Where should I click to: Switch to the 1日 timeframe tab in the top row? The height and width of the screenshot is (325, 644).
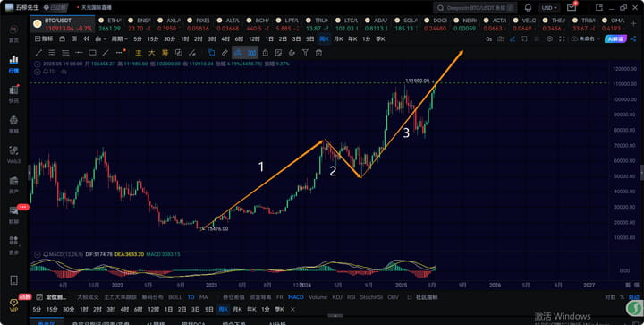(x=269, y=39)
